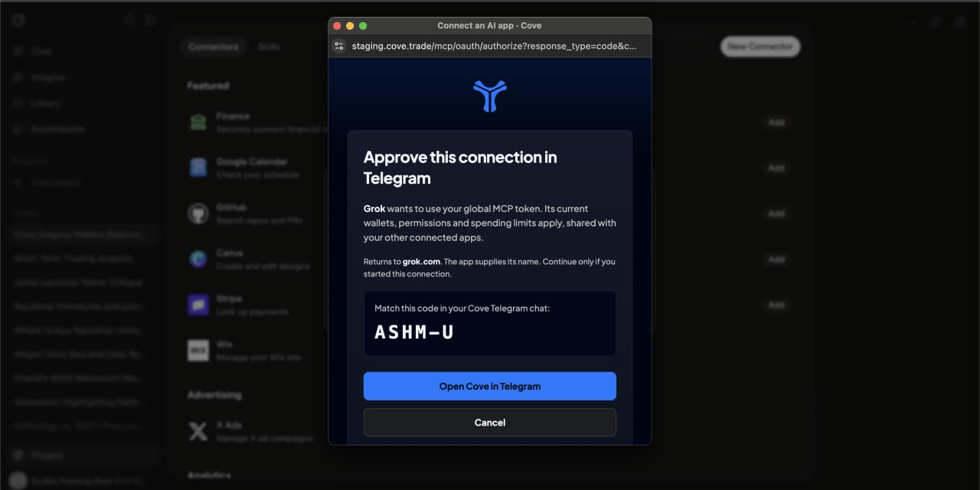Viewport: 980px width, 490px height.
Task: Select the staging.cove.trade URL in address bar
Action: click(494, 46)
